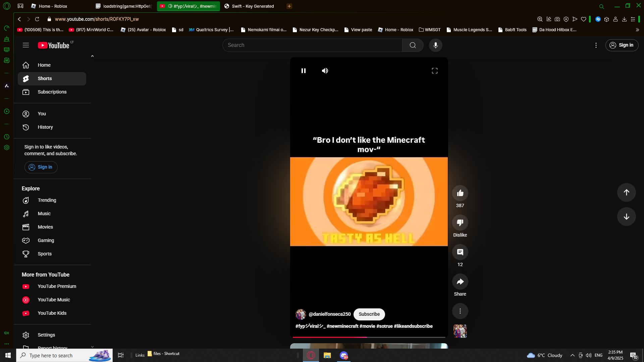This screenshot has height=362, width=644.
Task: Open Task View on the taskbar
Action: tap(121, 355)
